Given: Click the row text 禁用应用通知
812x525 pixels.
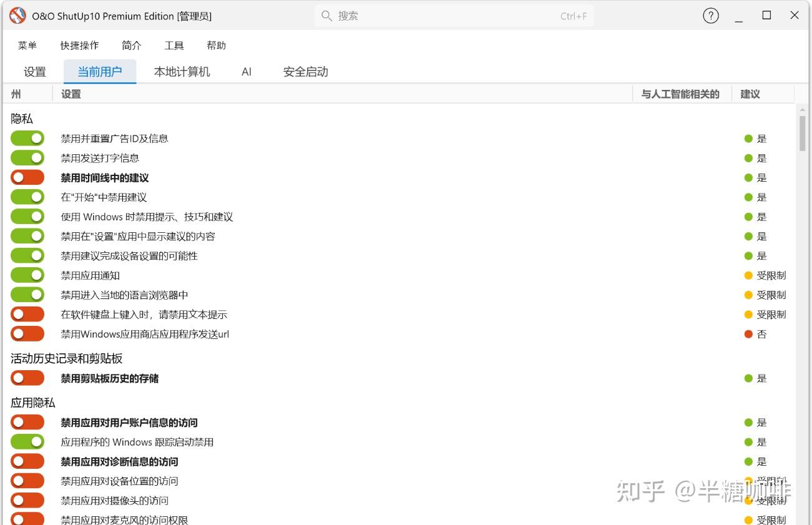Looking at the screenshot, I should click(90, 275).
